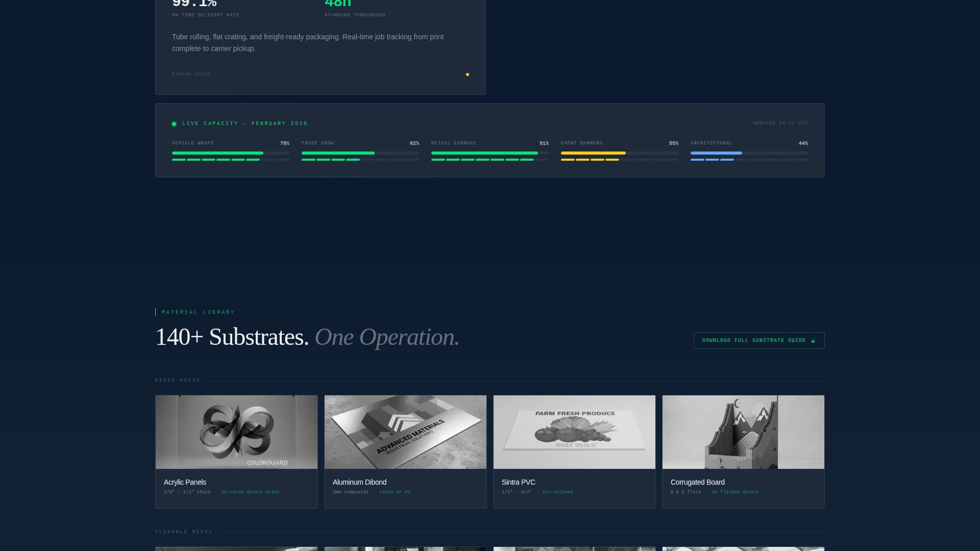
Task: Expand the specs section
Action: (191, 74)
